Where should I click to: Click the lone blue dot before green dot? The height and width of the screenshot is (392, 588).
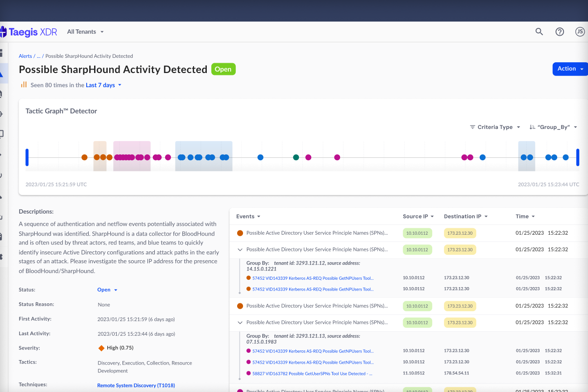[x=260, y=157]
